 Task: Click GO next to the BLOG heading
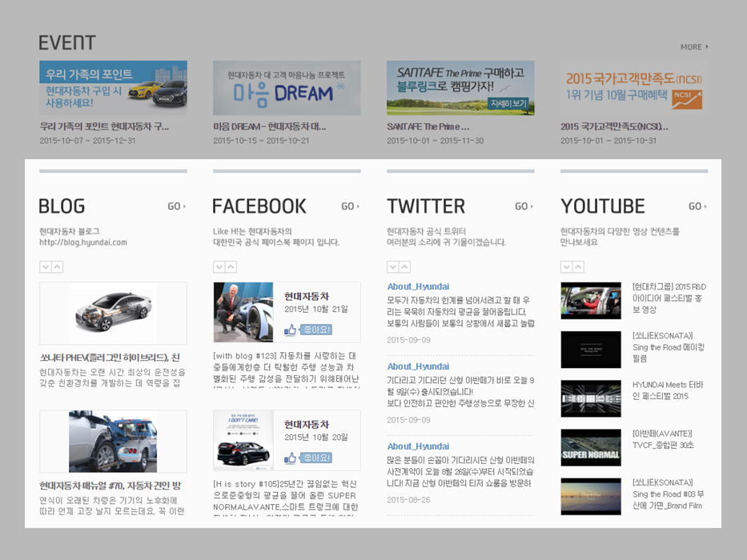coord(176,206)
